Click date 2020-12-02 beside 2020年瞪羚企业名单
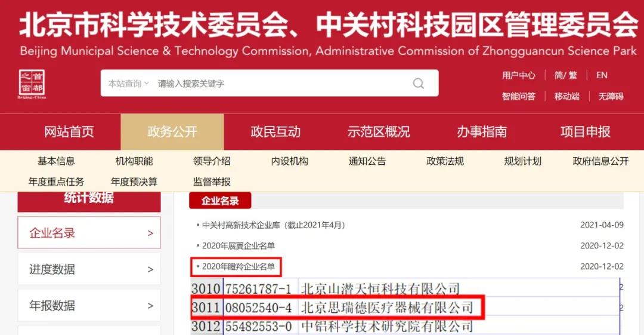Image resolution: width=644 pixels, height=335 pixels. coord(602,267)
